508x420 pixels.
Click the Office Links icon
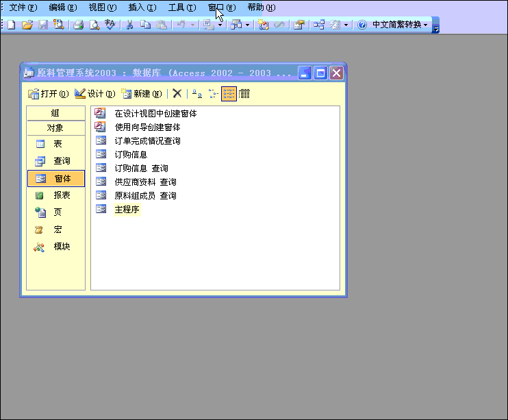(208, 25)
